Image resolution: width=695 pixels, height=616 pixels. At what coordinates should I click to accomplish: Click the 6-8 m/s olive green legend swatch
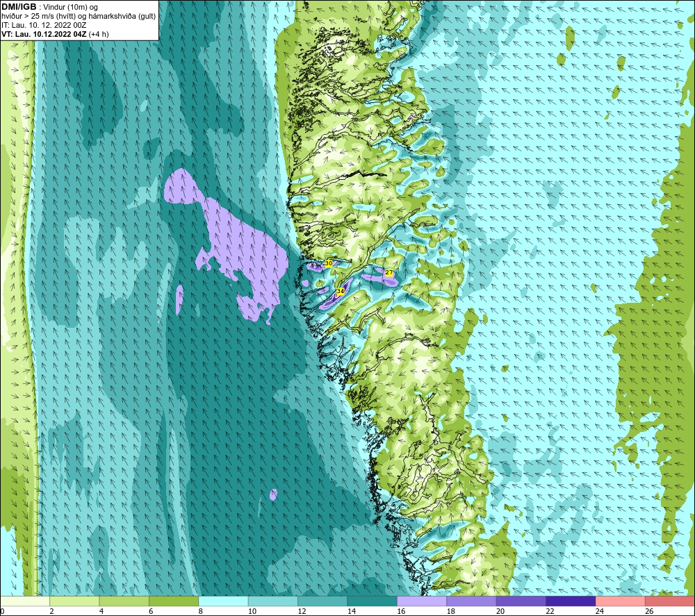pyautogui.click(x=174, y=601)
